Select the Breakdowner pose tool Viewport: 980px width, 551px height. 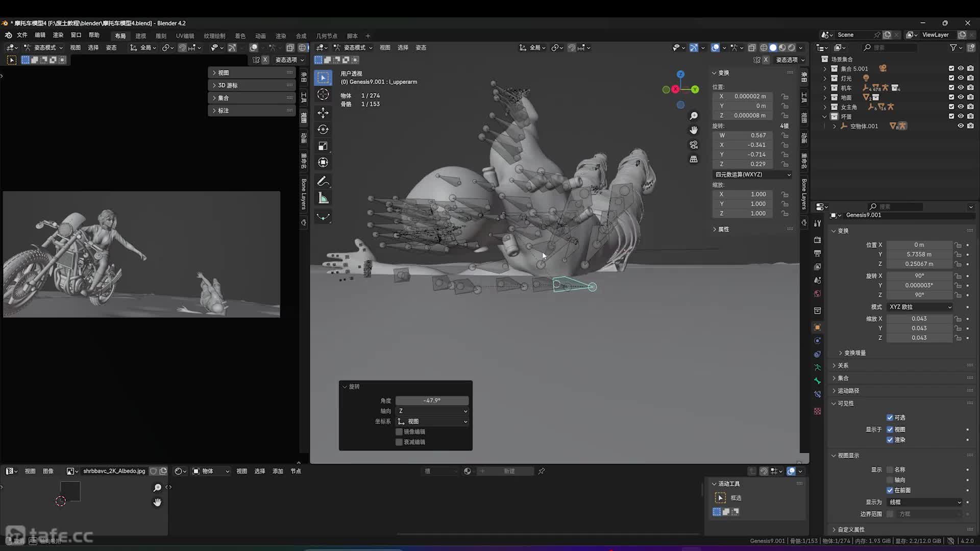323,216
